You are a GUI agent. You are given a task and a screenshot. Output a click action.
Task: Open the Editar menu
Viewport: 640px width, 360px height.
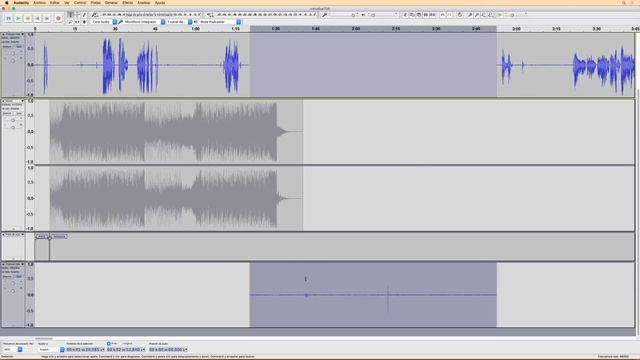(55, 2)
